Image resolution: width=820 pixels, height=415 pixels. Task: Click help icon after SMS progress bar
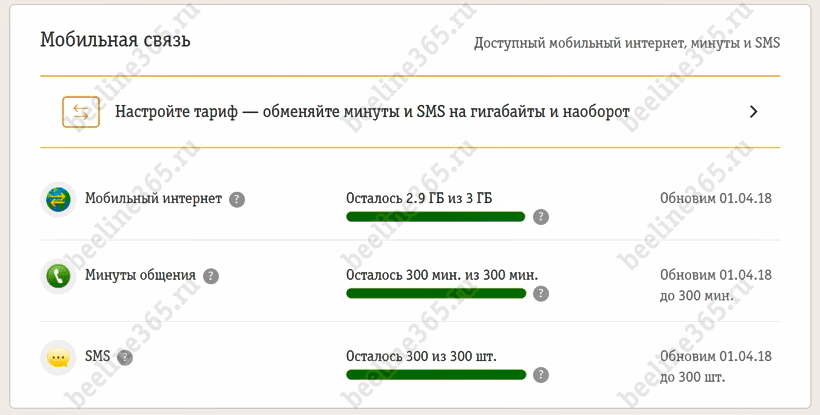coord(541,375)
